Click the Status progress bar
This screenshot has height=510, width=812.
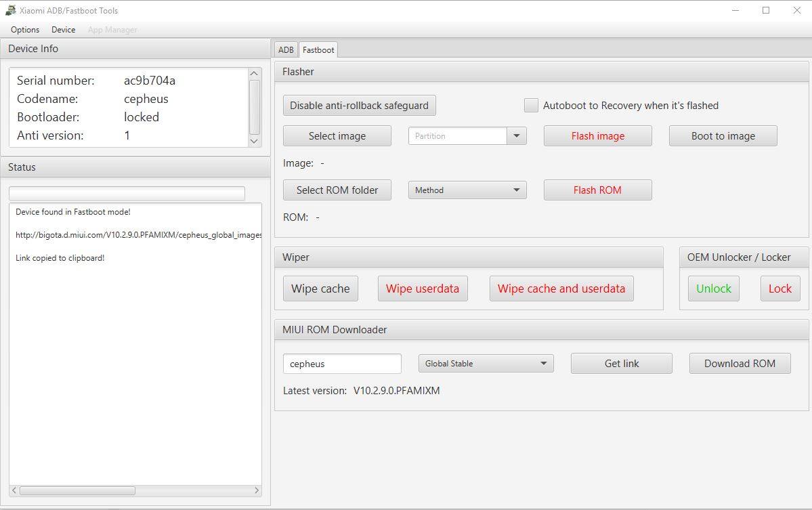coord(127,194)
